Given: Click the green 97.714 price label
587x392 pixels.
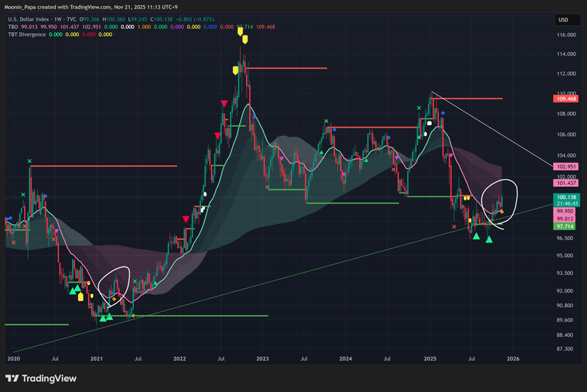Looking at the screenshot, I should tap(566, 226).
